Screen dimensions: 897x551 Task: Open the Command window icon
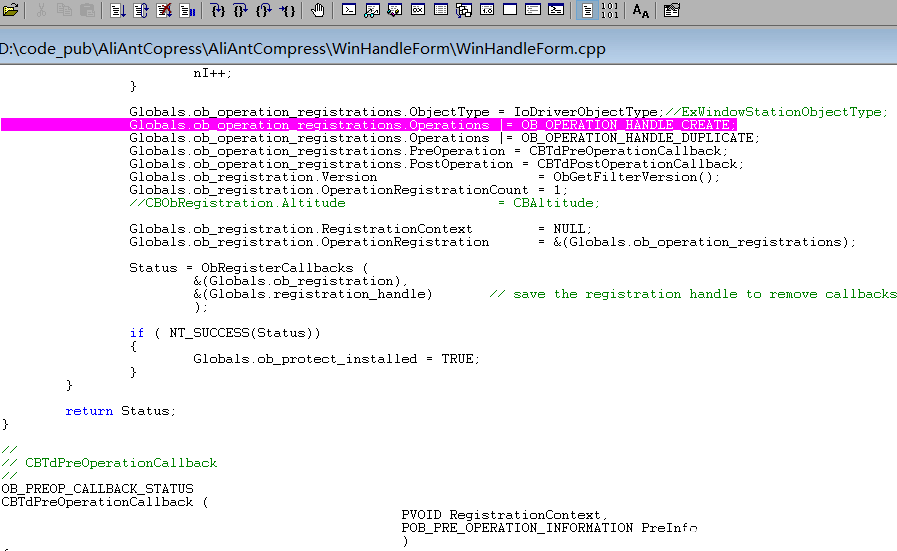point(349,11)
